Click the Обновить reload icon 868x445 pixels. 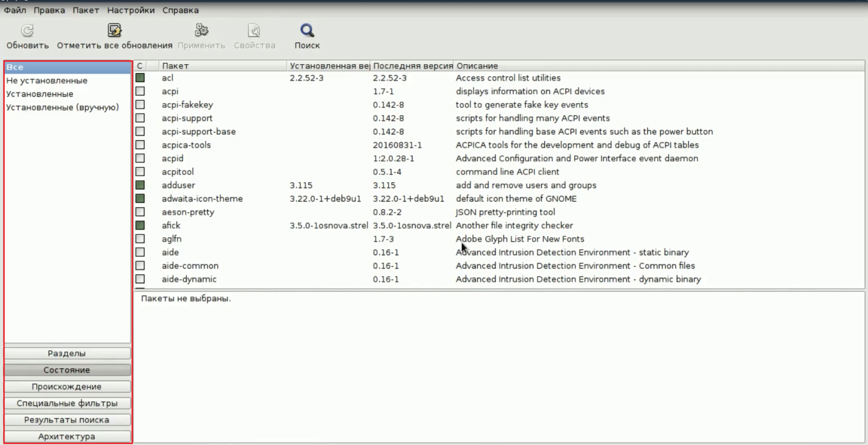[x=27, y=31]
